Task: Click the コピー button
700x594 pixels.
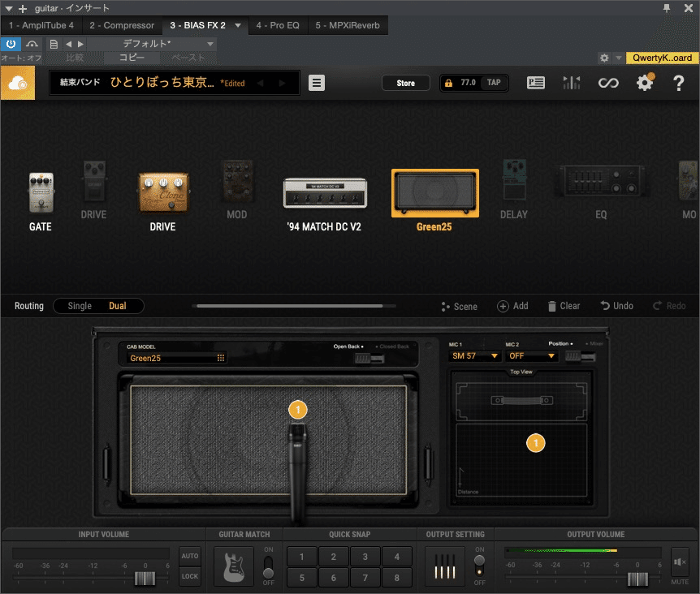Action: pyautogui.click(x=132, y=58)
